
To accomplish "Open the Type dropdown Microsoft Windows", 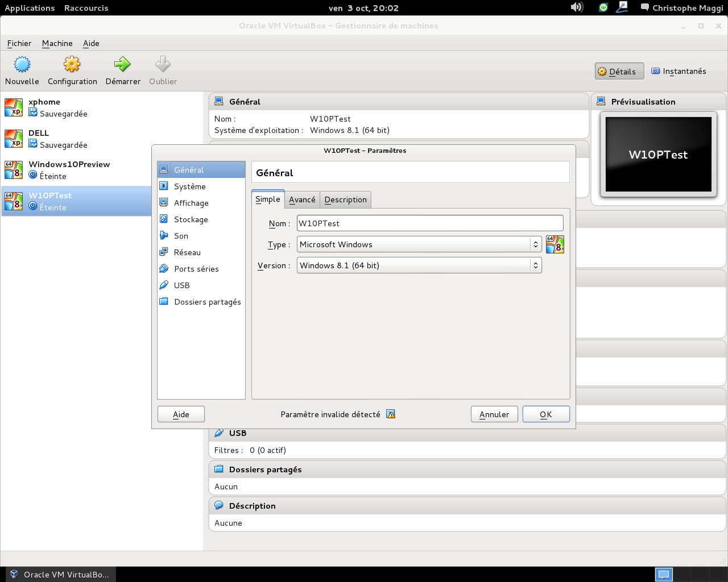I will pos(419,244).
